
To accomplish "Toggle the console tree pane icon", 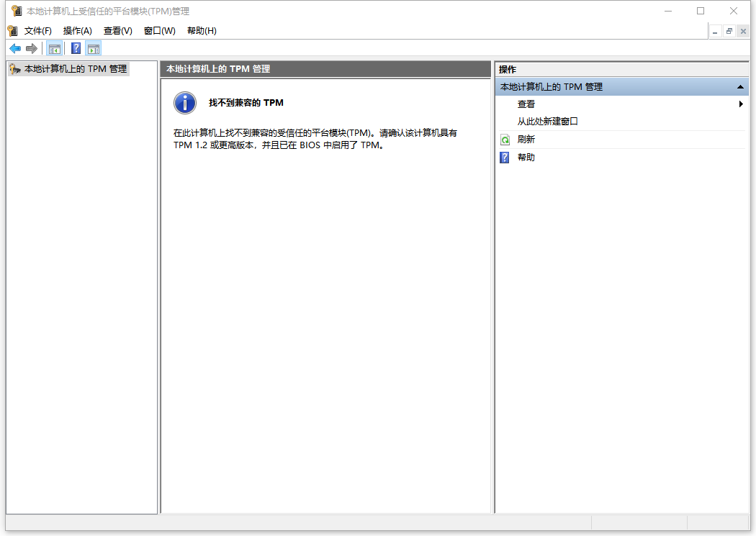I will (x=55, y=49).
